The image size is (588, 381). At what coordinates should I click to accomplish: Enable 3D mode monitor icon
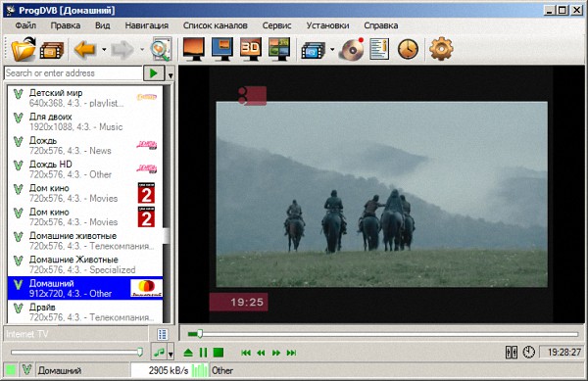pos(251,49)
